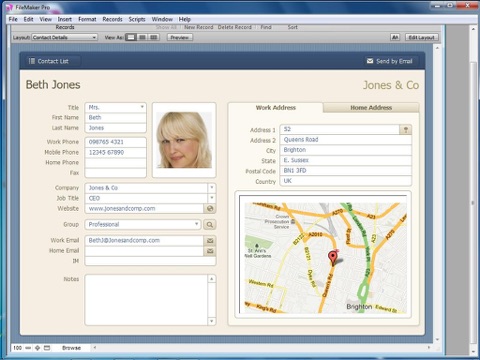
Task: Open the website globe icon beside www.jonesandcomp.com
Action: click(210, 209)
